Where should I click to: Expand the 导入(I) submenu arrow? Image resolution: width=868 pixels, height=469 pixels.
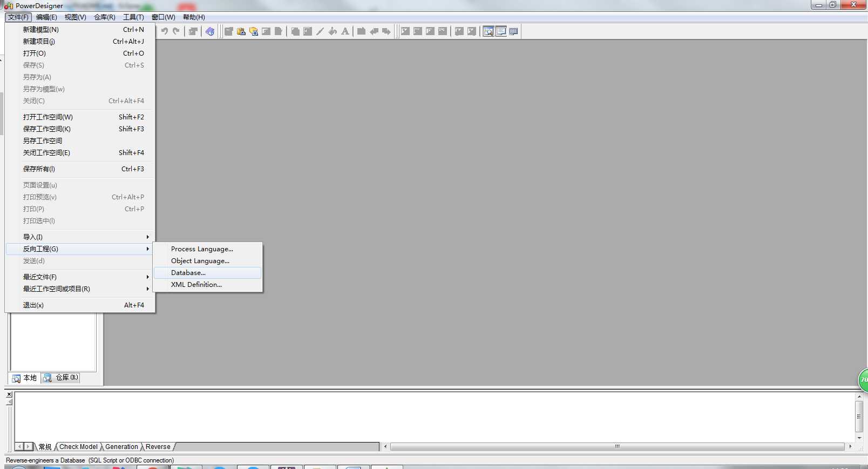click(x=147, y=237)
